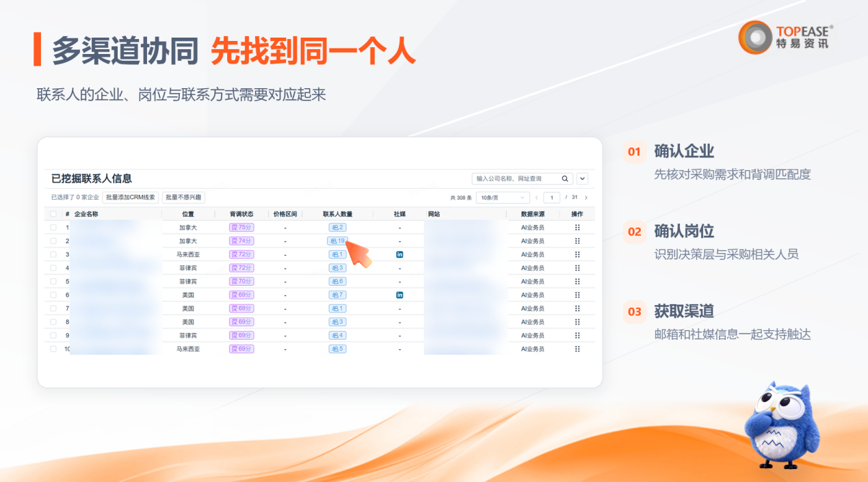This screenshot has height=482, width=868.
Task: Click 批量不感兴趣 button
Action: pos(183,198)
